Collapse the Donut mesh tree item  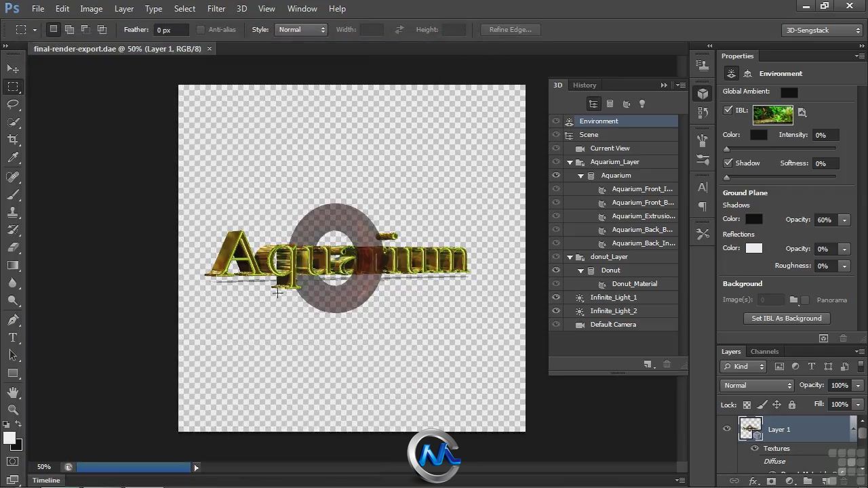point(580,270)
